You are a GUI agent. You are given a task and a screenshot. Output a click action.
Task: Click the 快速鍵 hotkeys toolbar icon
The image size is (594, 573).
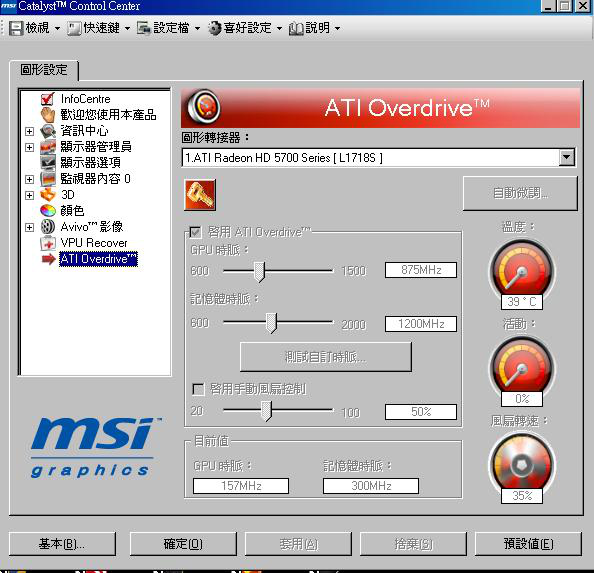click(x=74, y=28)
